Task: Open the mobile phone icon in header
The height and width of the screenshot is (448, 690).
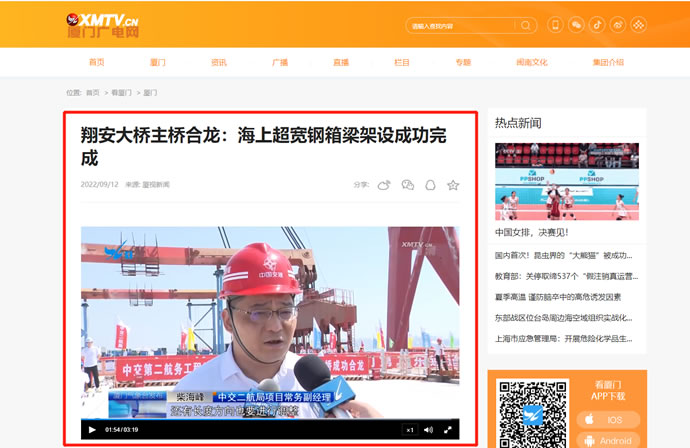Action: pos(555,25)
